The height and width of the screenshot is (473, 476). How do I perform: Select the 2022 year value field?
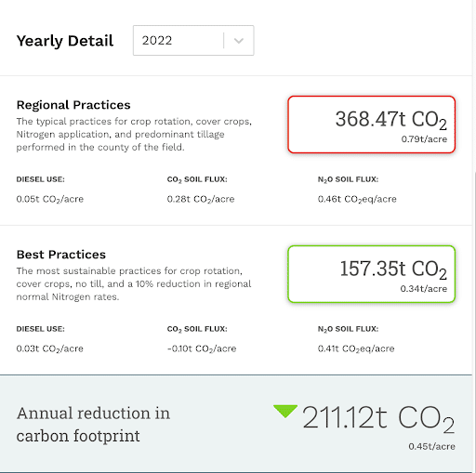click(193, 41)
